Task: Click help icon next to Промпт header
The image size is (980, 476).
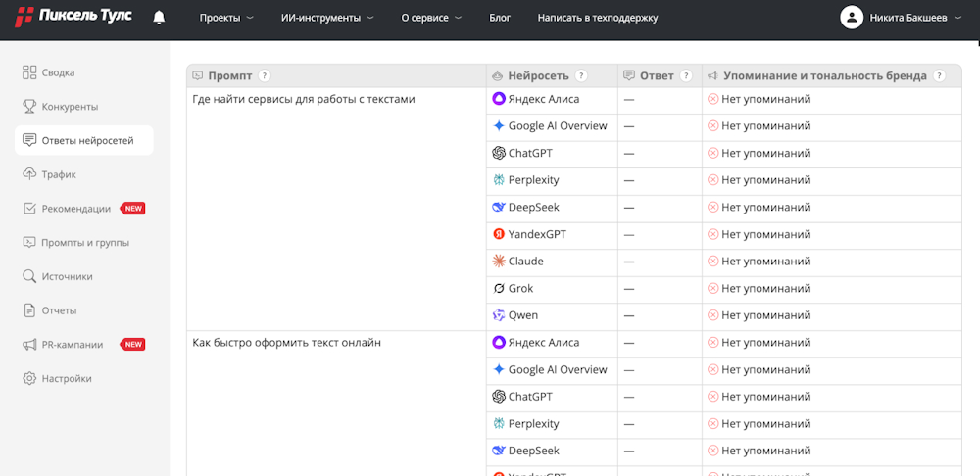Action: [x=265, y=76]
